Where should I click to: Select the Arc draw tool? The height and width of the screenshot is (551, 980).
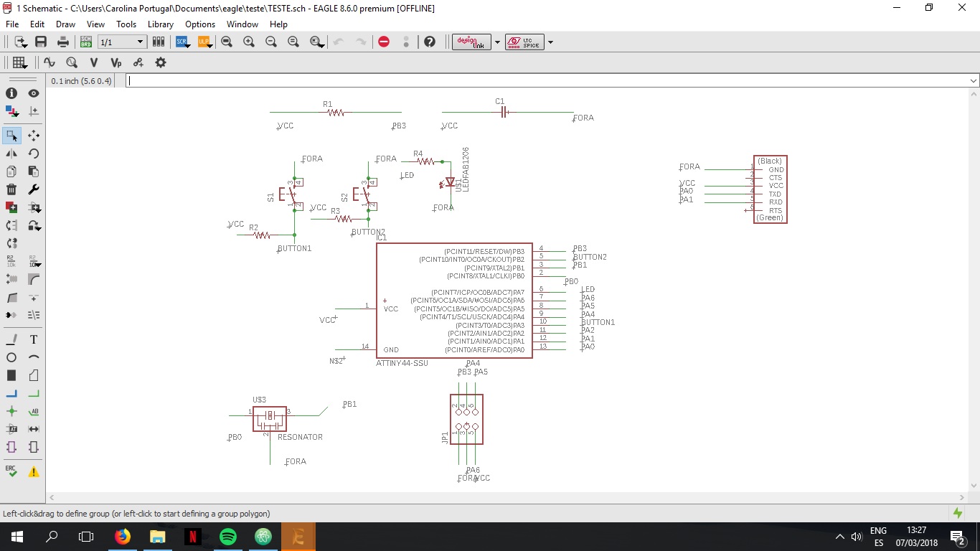point(34,357)
